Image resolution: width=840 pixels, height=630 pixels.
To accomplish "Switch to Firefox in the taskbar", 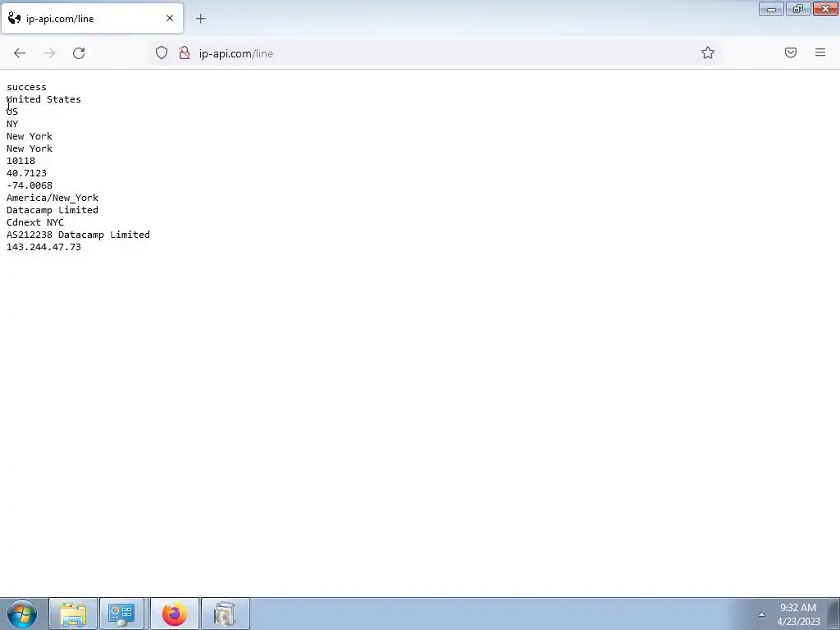I will pos(175,614).
